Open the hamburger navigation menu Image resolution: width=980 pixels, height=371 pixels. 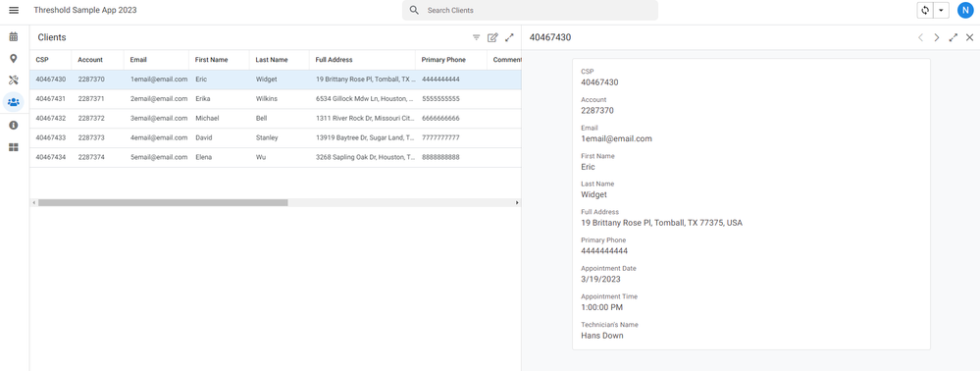(14, 11)
